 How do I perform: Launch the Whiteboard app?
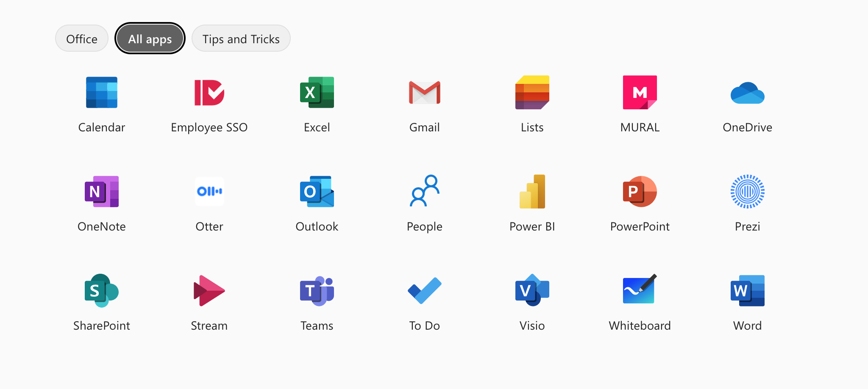pyautogui.click(x=640, y=291)
